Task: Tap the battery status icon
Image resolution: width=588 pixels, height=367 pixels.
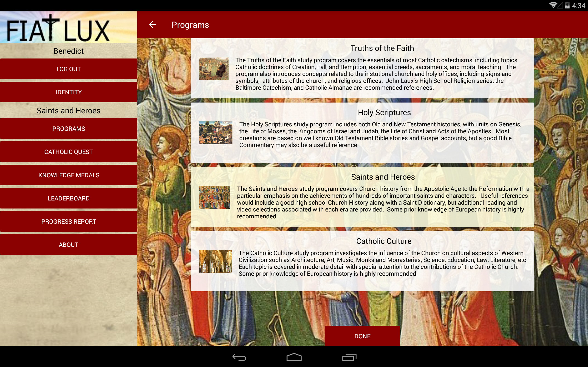Action: point(567,5)
